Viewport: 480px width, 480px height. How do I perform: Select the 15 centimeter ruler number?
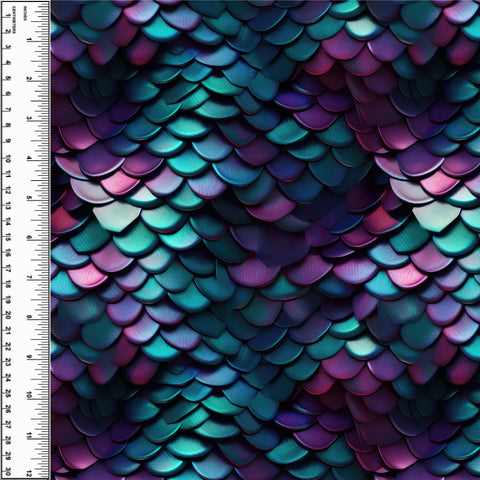coord(8,237)
